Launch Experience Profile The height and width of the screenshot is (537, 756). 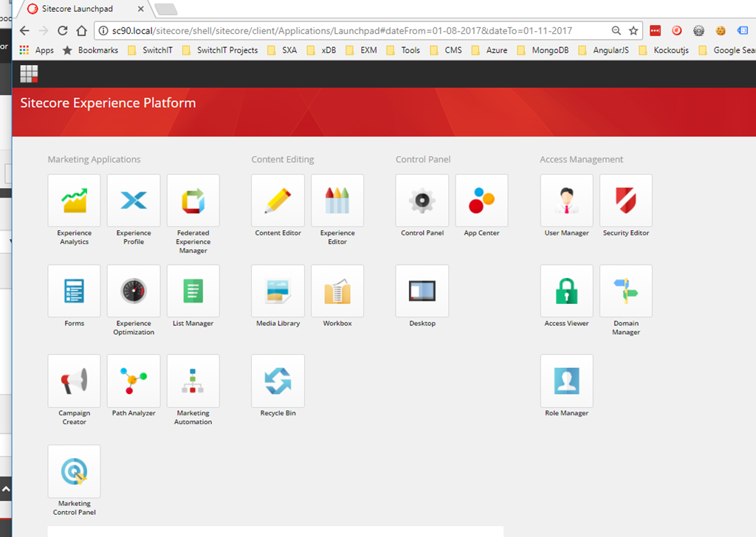[134, 201]
